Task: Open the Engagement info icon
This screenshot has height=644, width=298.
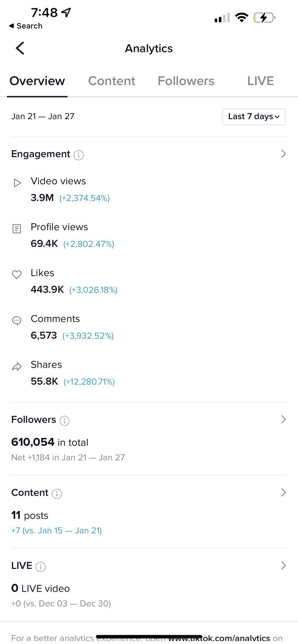Action: (79, 155)
